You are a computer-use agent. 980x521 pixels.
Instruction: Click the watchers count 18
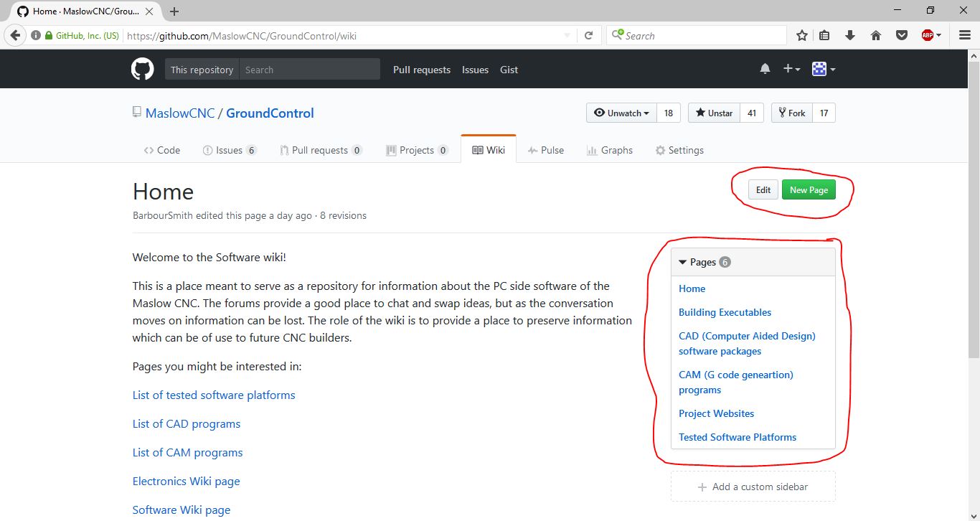[669, 113]
